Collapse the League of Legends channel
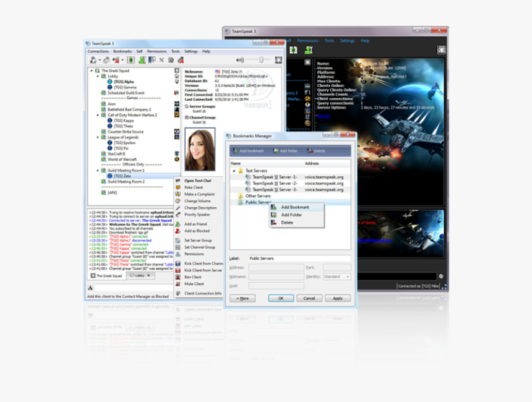The height and width of the screenshot is (402, 532). pyautogui.click(x=98, y=137)
